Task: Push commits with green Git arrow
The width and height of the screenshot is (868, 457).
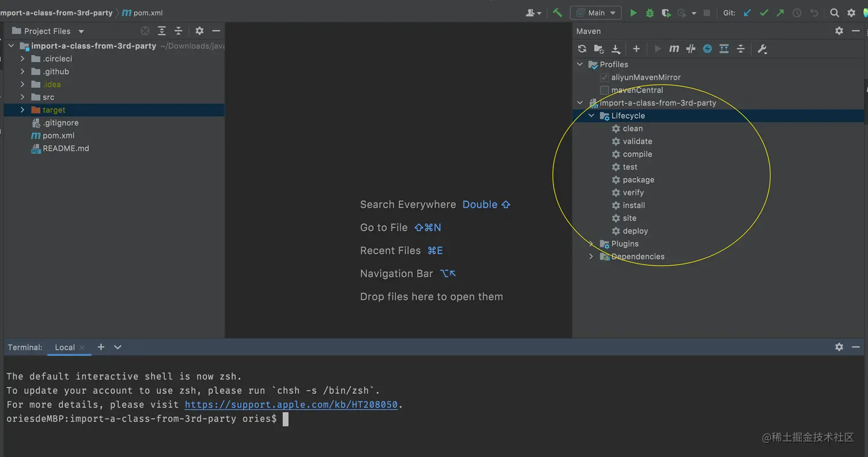Action: [780, 13]
